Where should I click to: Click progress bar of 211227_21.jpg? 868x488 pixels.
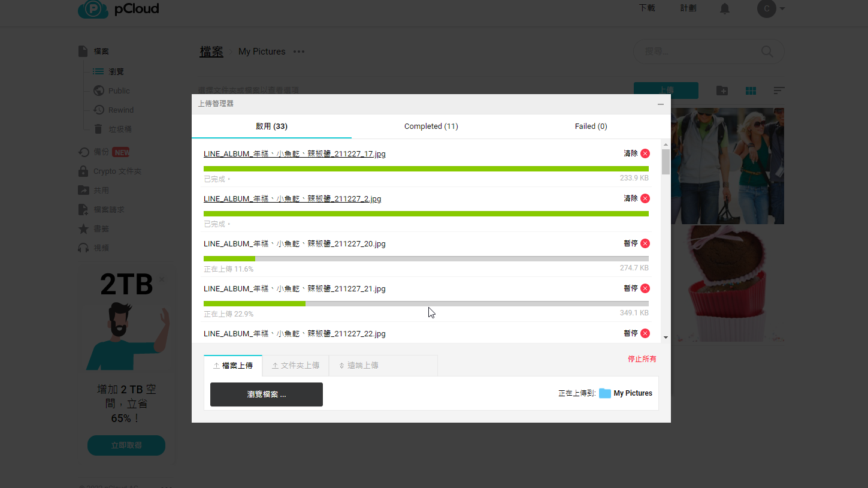[425, 304]
